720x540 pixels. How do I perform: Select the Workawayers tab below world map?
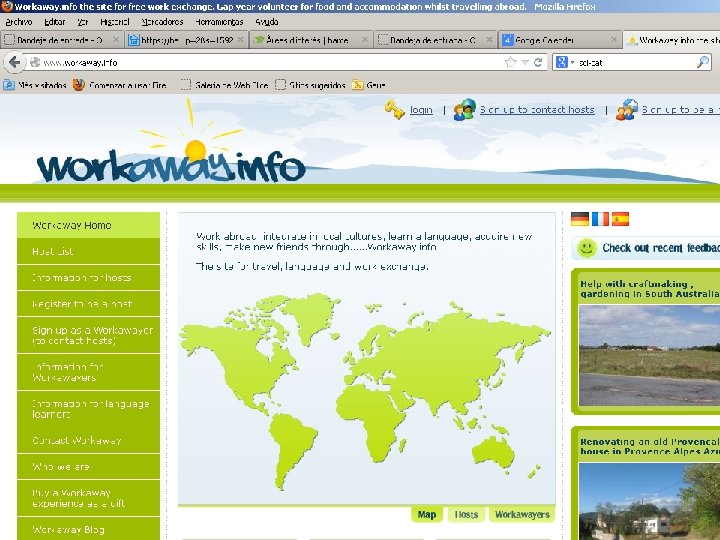(522, 514)
